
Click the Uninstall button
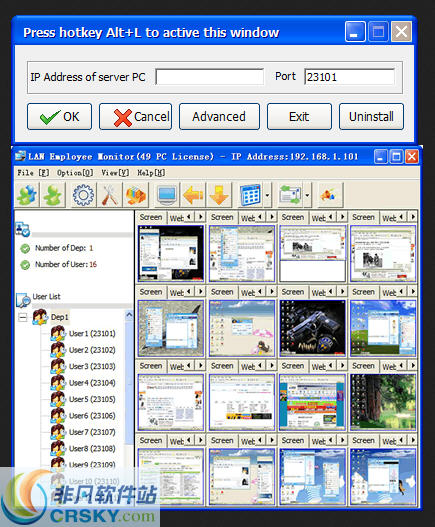pyautogui.click(x=371, y=117)
